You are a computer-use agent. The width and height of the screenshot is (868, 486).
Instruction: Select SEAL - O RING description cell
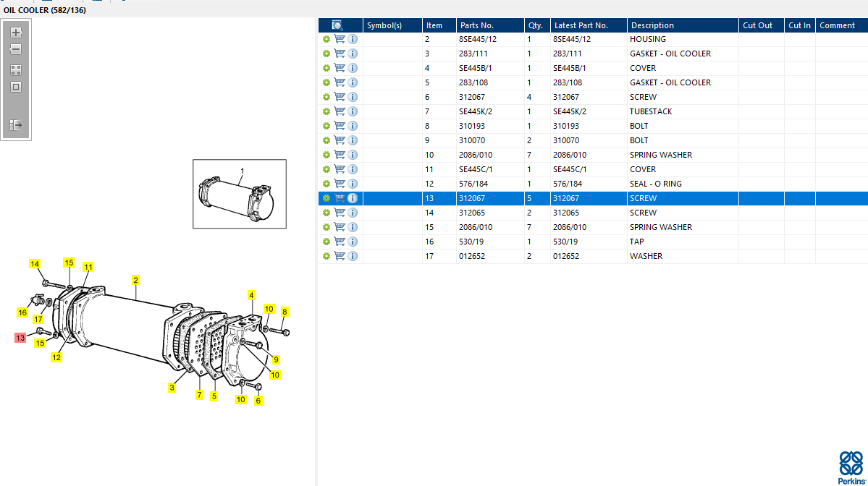tap(656, 184)
